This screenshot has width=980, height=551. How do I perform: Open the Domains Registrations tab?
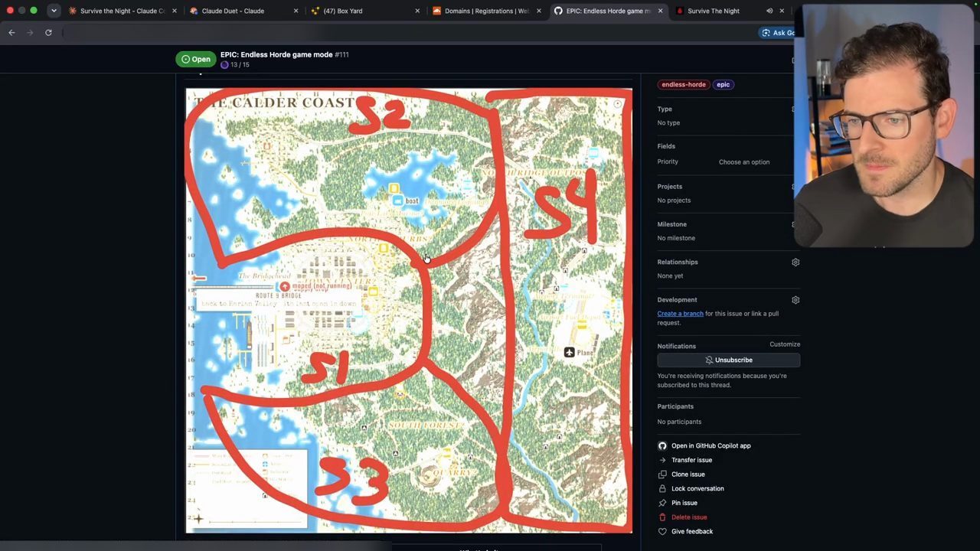[x=487, y=11]
